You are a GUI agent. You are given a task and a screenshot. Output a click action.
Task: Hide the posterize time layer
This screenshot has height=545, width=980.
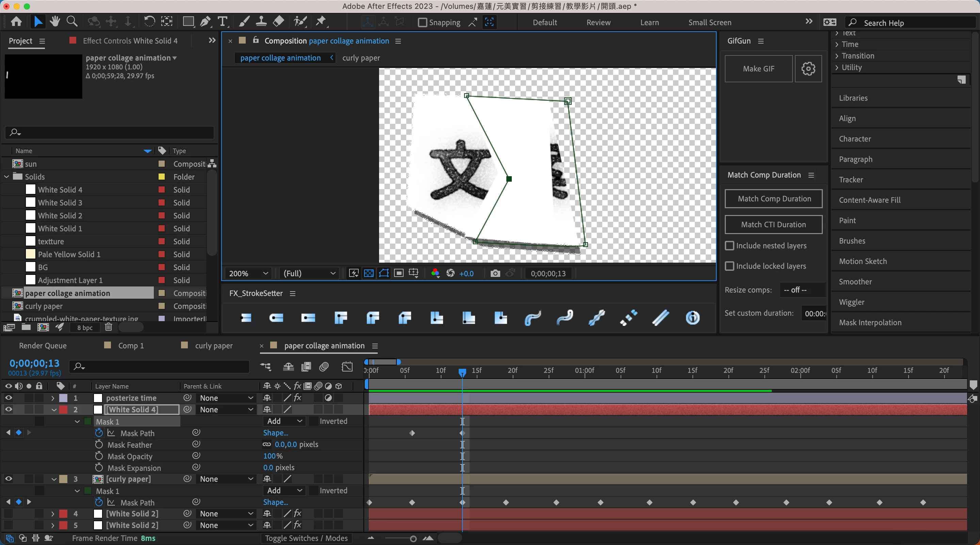coord(9,398)
